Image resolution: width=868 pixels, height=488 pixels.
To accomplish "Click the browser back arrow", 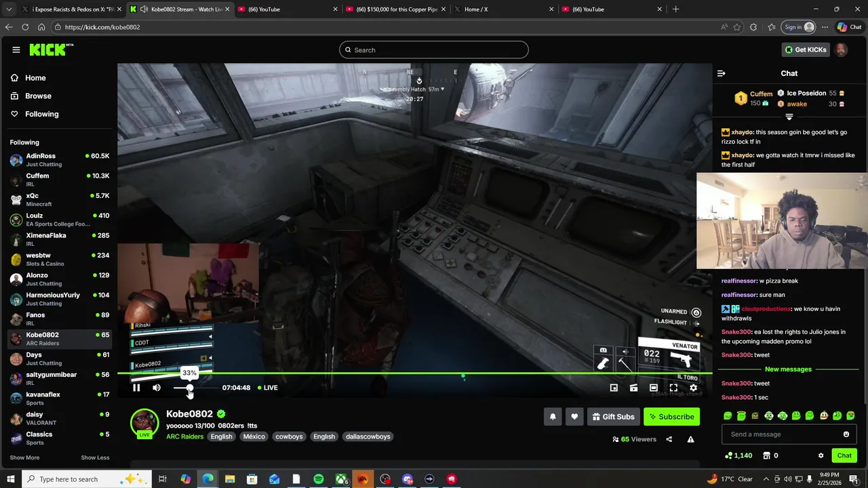I will [x=9, y=27].
